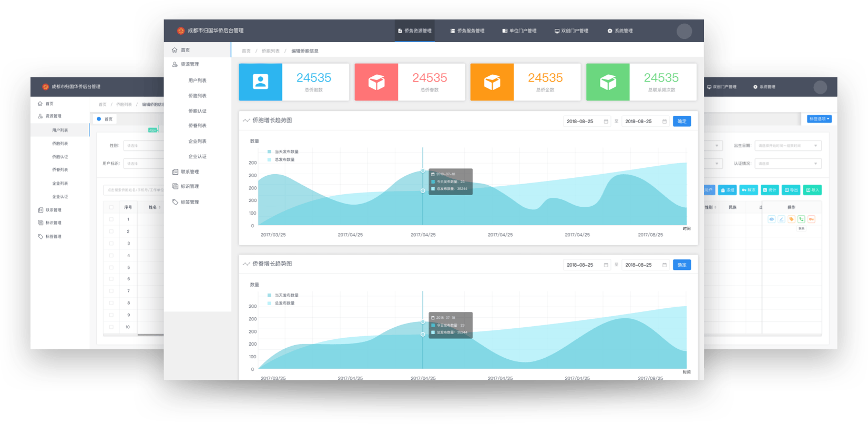The height and width of the screenshot is (424, 868).
Task: Click the orange cube 总侨企数 icon
Action: pyautogui.click(x=492, y=82)
